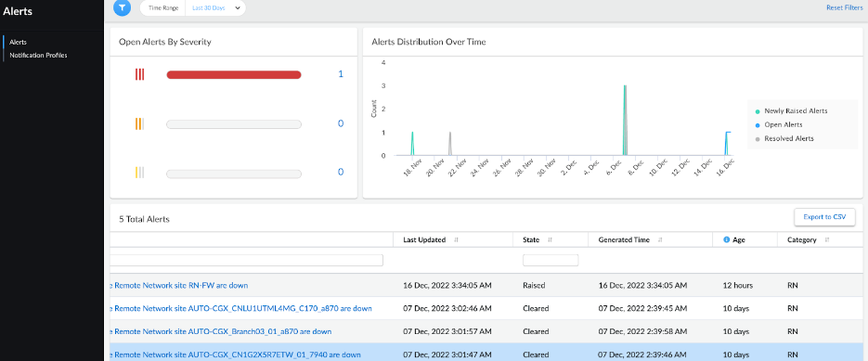Sort by Category column arrows
This screenshot has height=361, width=868.
[827, 239]
